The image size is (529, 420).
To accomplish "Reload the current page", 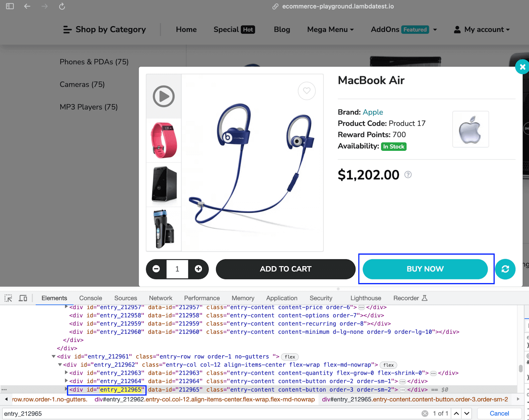I will [62, 6].
